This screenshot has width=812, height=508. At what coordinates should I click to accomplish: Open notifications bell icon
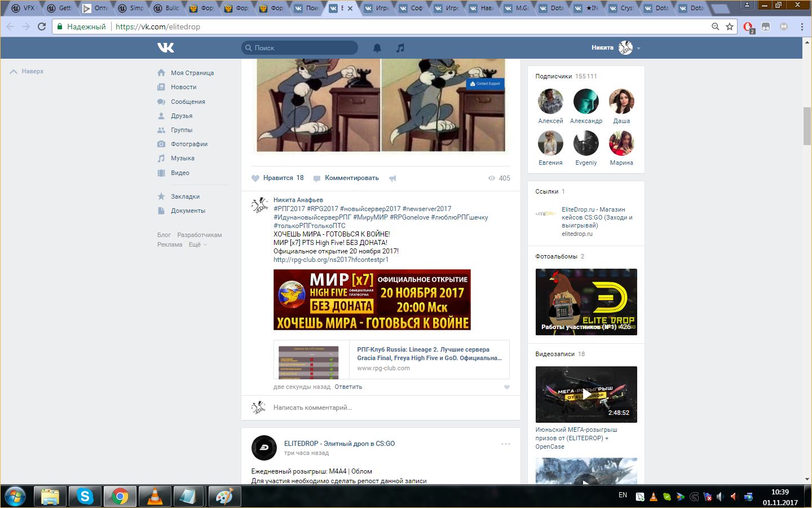click(377, 48)
